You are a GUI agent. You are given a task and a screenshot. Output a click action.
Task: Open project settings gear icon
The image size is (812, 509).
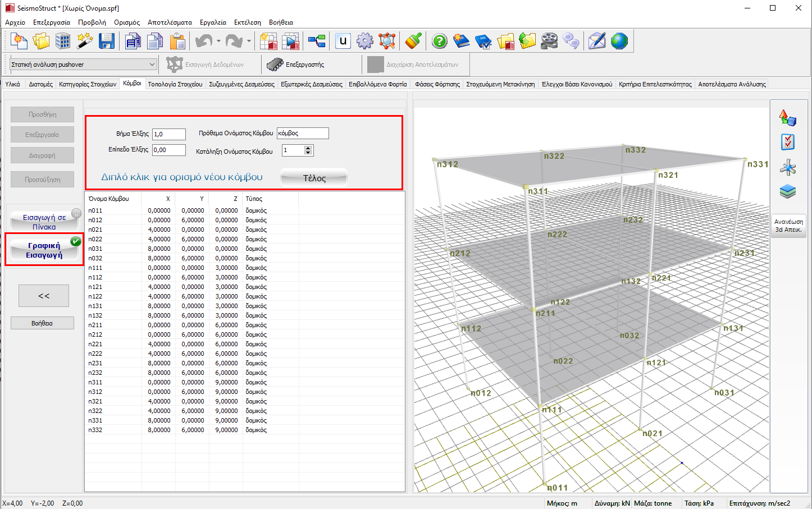point(364,41)
